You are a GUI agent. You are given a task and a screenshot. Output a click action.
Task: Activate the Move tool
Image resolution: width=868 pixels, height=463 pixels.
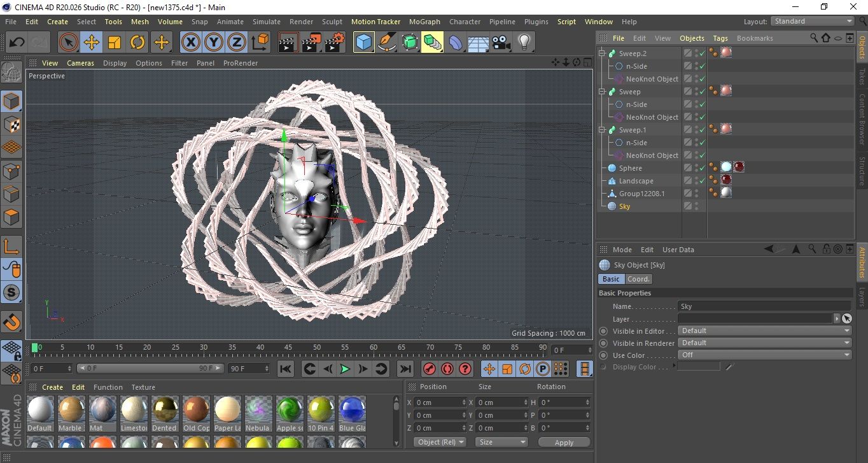(92, 43)
